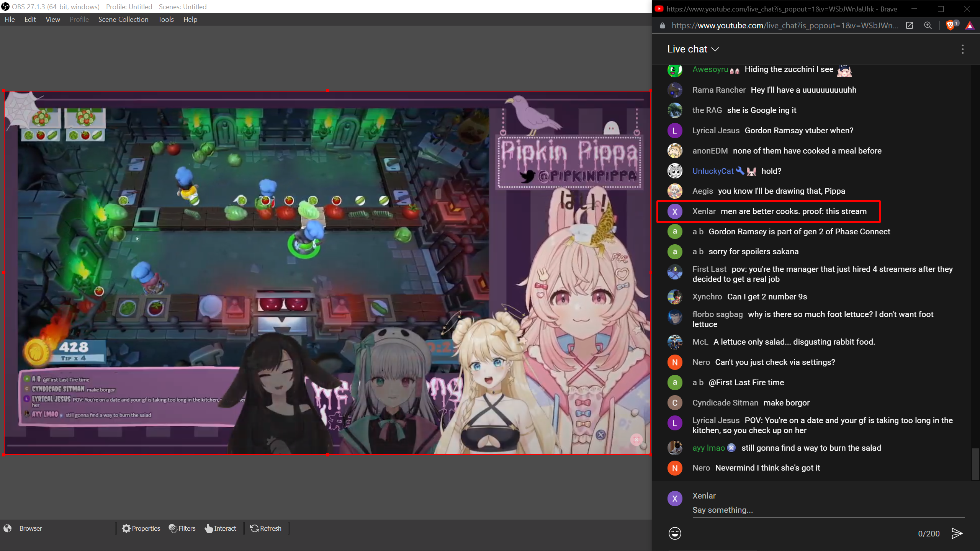Click the YouTube favicon in Brave title bar
This screenshot has height=551, width=980.
click(x=659, y=9)
